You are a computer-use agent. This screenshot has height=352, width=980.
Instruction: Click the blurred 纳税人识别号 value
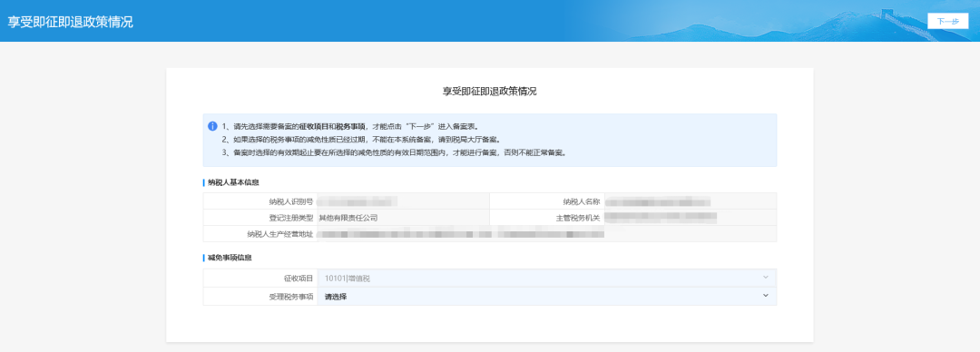point(358,201)
